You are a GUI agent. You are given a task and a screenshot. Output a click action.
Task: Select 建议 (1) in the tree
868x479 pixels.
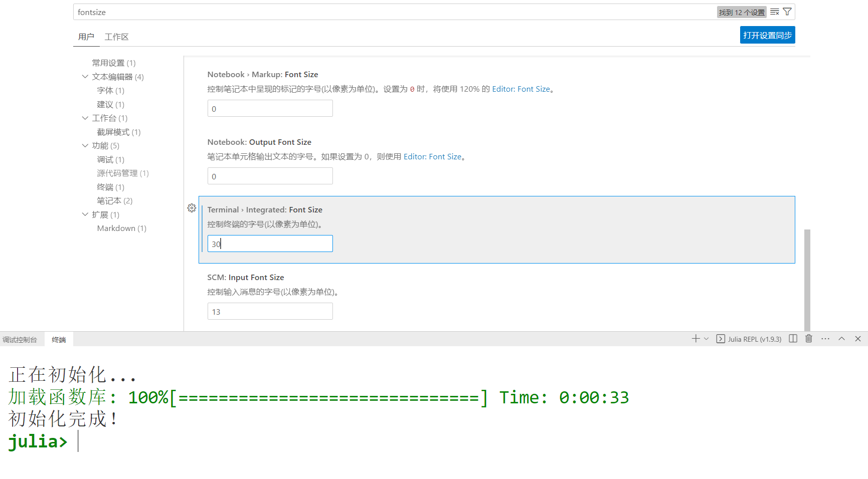click(x=111, y=105)
